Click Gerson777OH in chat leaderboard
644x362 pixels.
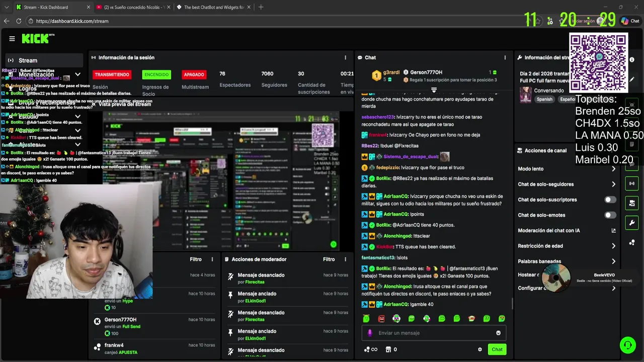pos(426,72)
